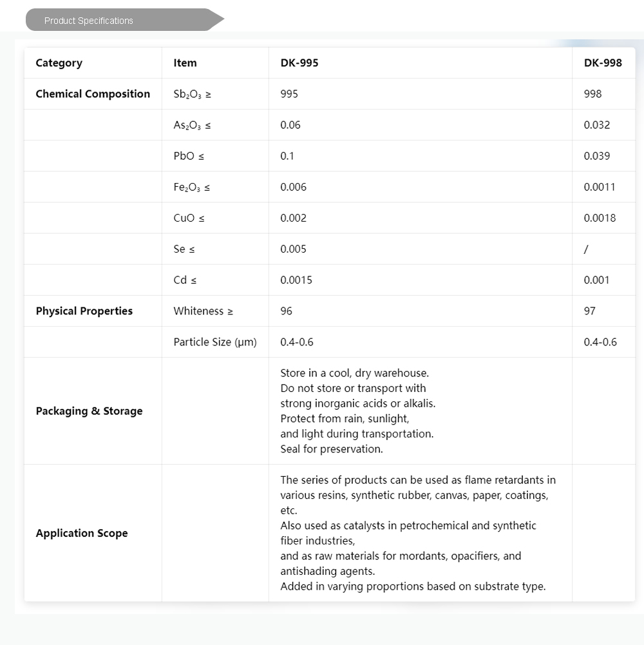The image size is (644, 645).
Task: Select the As₂O₃ ≤ item cell
Action: point(192,125)
